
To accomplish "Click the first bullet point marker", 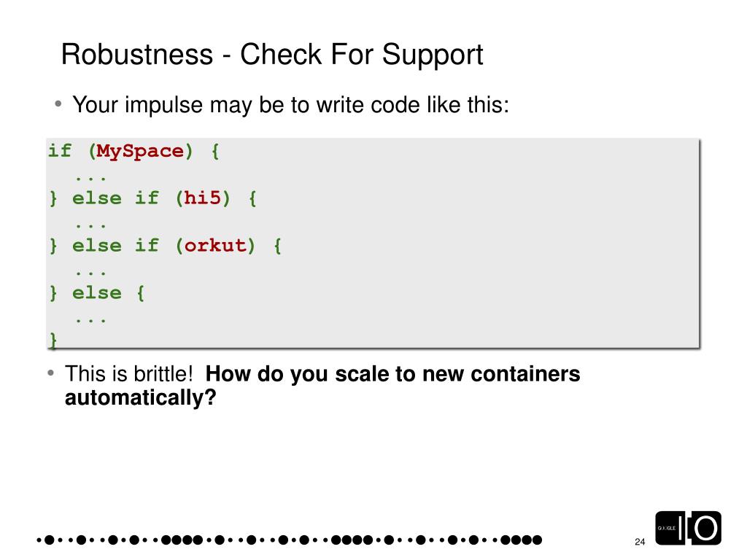I will click(x=58, y=104).
